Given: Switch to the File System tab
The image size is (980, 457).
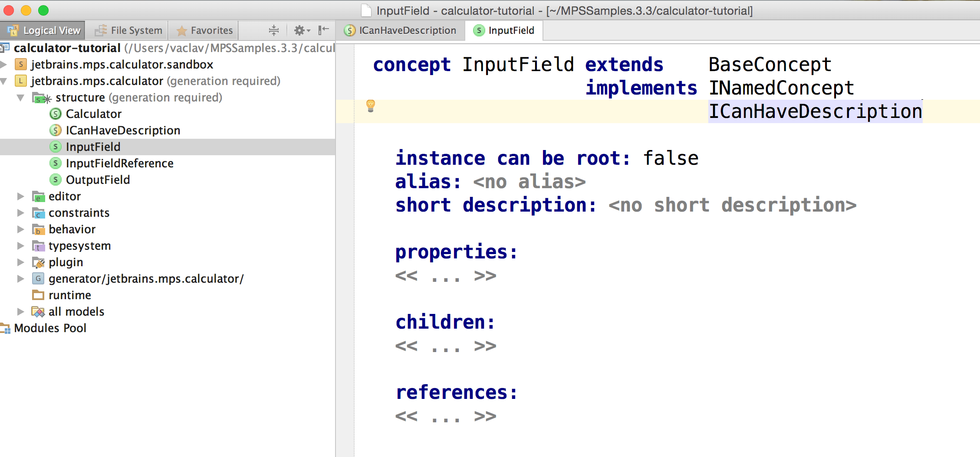Looking at the screenshot, I should pos(127,30).
